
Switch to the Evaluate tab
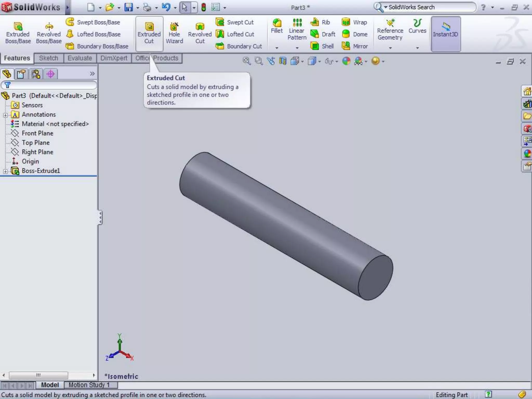[x=79, y=58]
